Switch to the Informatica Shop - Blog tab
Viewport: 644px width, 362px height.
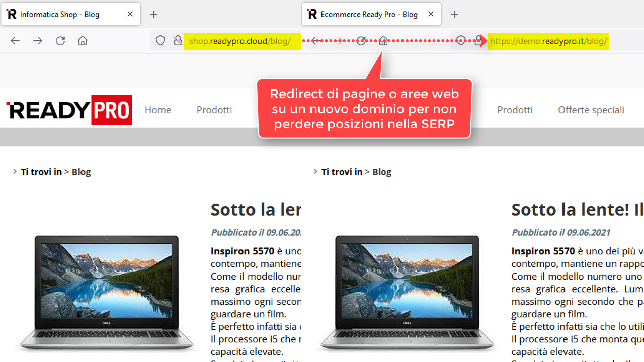coord(70,14)
